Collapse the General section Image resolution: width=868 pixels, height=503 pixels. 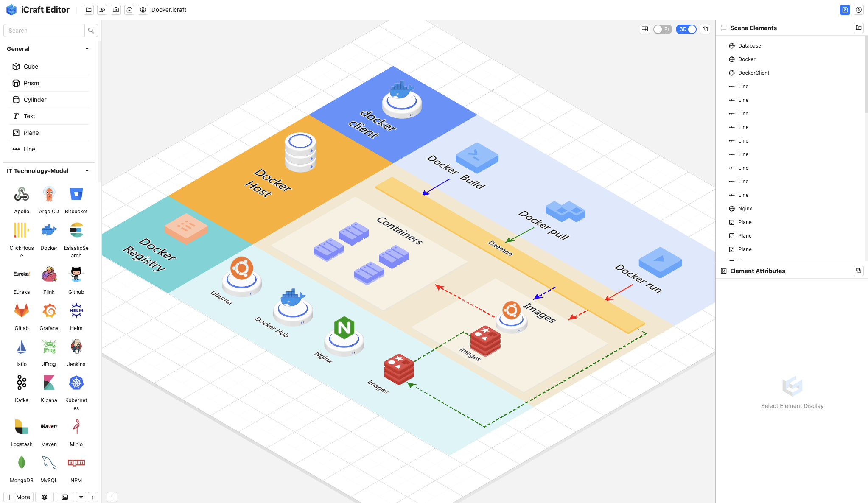[x=87, y=49]
